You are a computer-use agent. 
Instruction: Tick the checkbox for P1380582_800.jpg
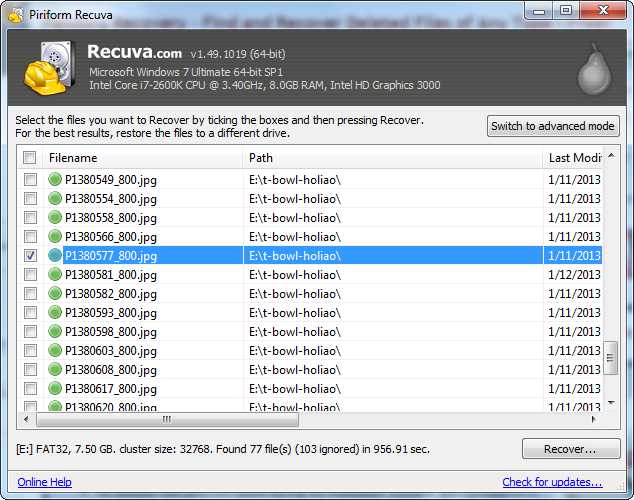coord(30,293)
